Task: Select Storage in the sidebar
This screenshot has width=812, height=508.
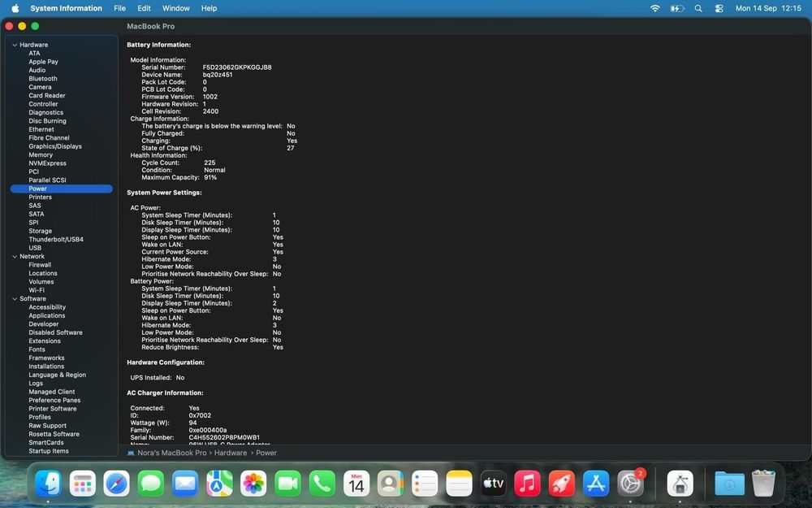Action: 41,231
